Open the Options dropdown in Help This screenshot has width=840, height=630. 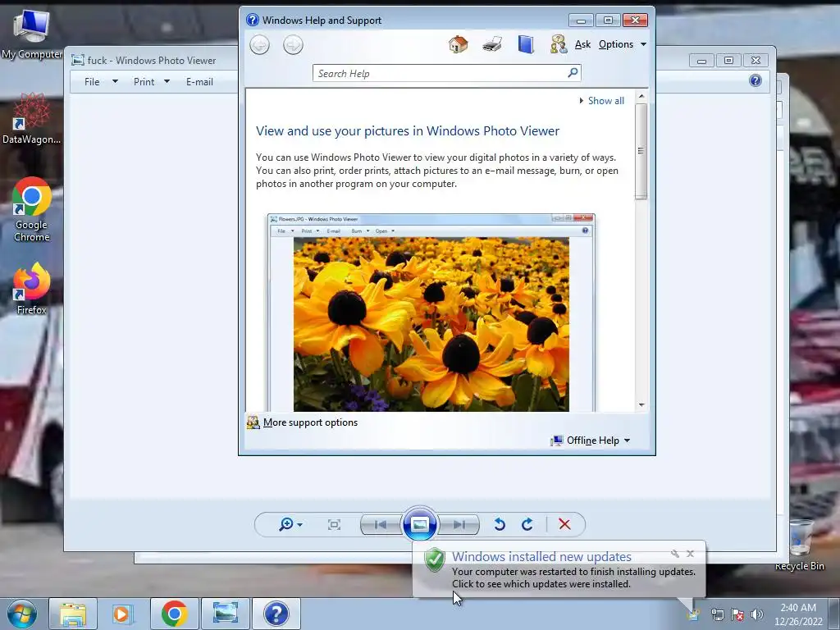pyautogui.click(x=623, y=44)
